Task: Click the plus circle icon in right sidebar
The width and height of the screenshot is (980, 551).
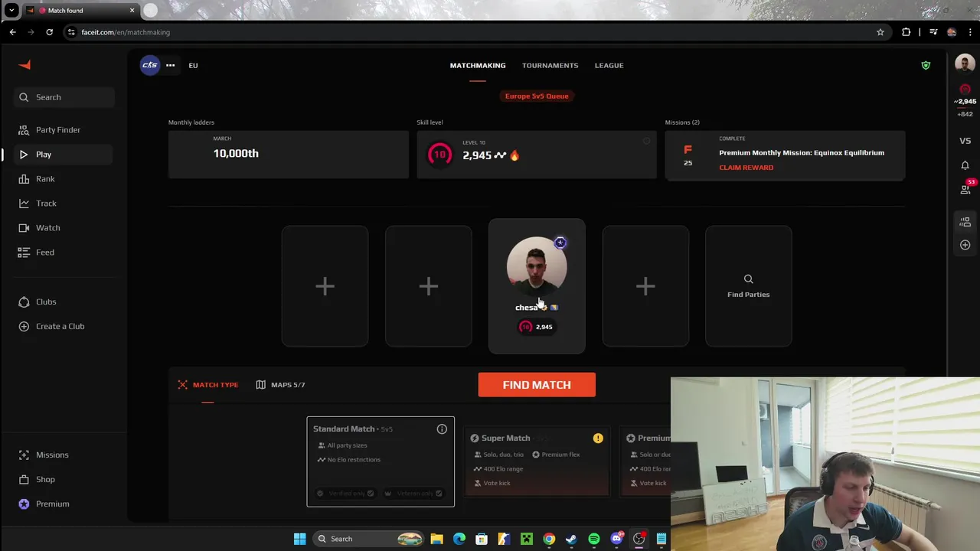Action: coord(965,245)
